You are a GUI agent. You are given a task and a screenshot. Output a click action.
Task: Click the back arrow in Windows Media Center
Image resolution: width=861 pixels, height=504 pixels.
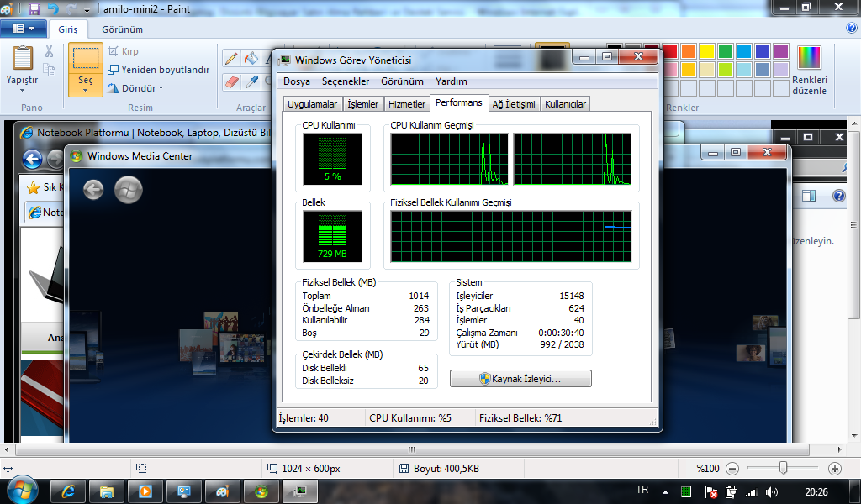[x=93, y=190]
